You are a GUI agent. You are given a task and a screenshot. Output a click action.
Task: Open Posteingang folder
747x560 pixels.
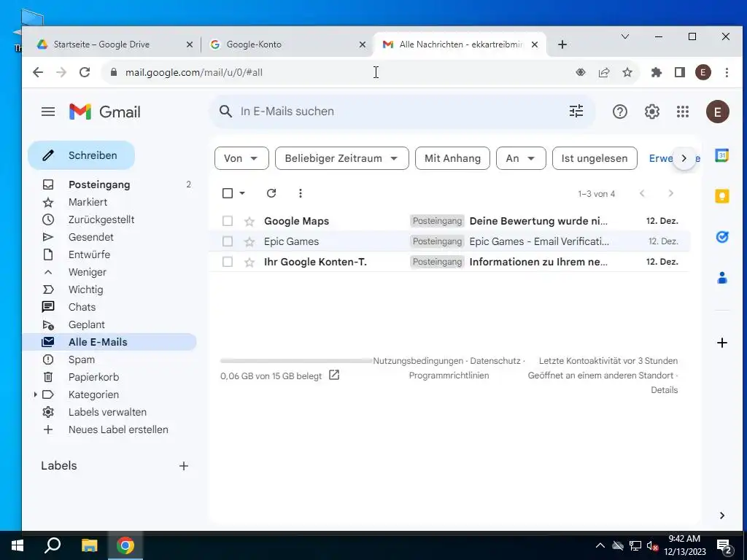[99, 184]
